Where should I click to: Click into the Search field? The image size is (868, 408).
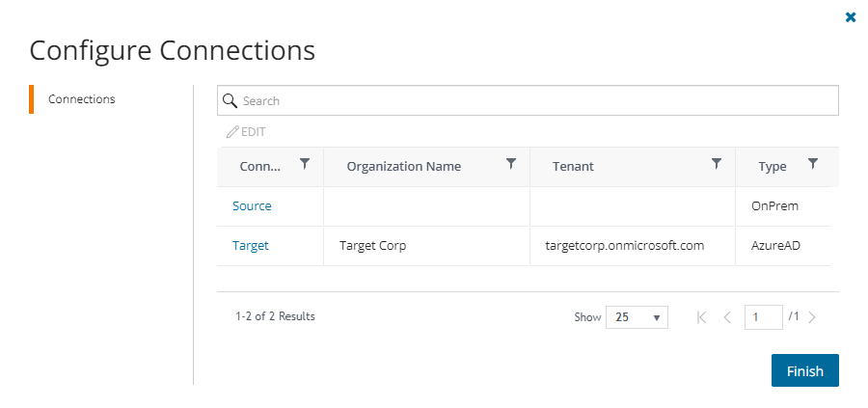click(536, 100)
